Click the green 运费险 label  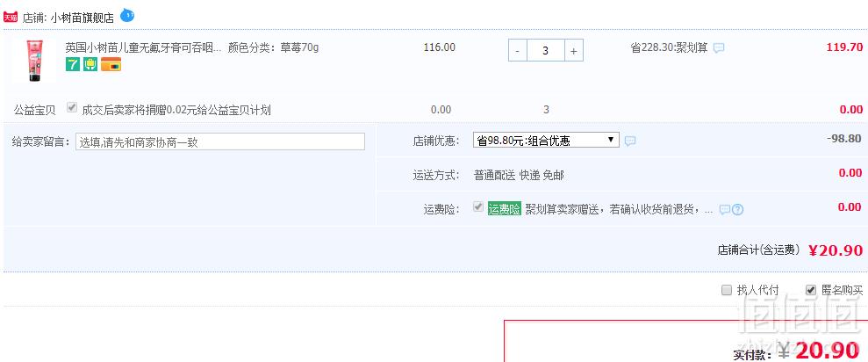click(x=505, y=209)
